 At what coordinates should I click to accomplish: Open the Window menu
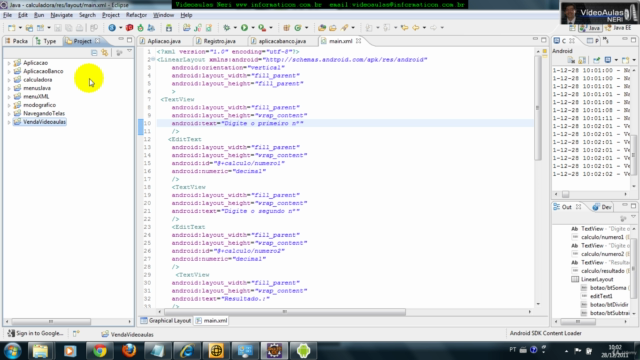(163, 15)
